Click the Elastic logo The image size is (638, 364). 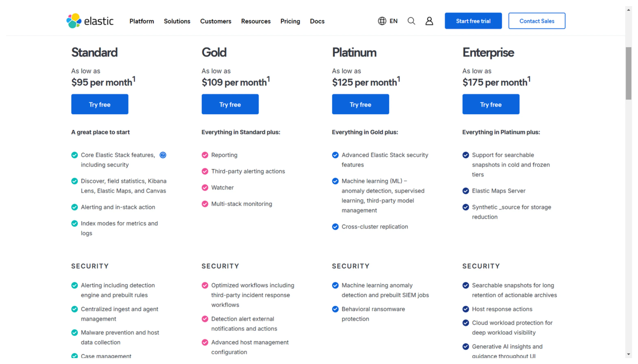(x=90, y=21)
